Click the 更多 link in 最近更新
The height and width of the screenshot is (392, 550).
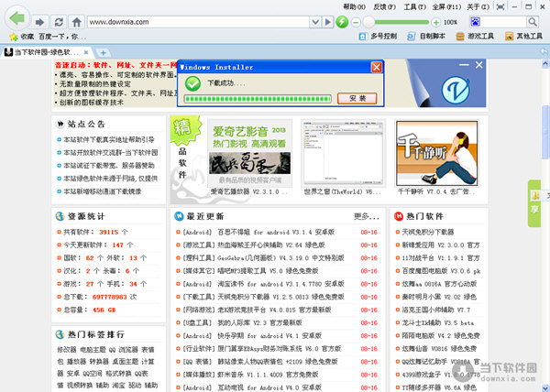point(367,216)
